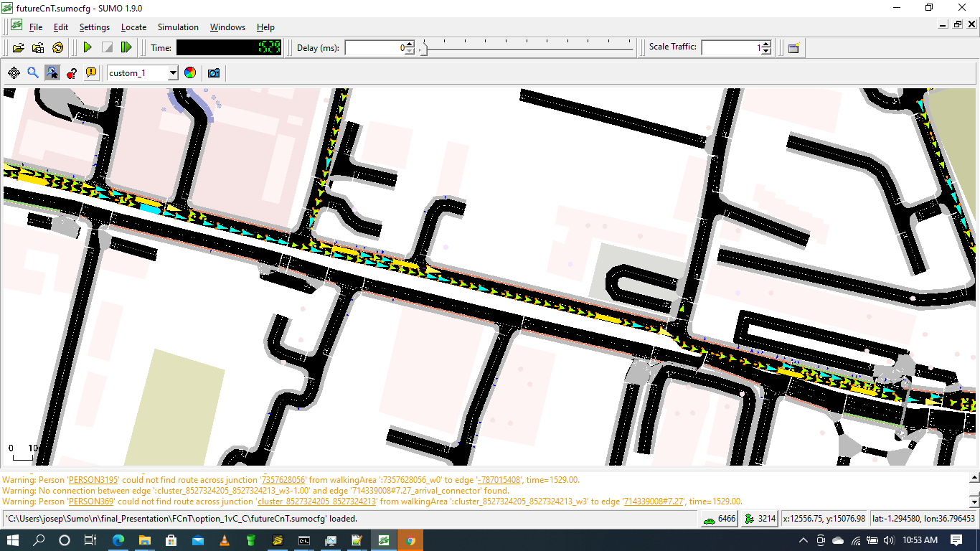Toggle the yellow speech-bubble tooltip icon
This screenshot has width=980, height=551.
point(91,72)
